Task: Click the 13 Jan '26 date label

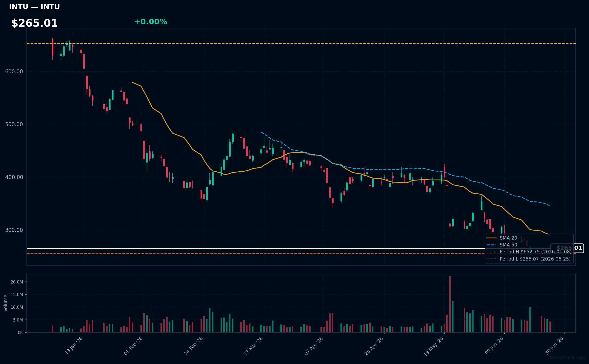Action: pyautogui.click(x=74, y=346)
